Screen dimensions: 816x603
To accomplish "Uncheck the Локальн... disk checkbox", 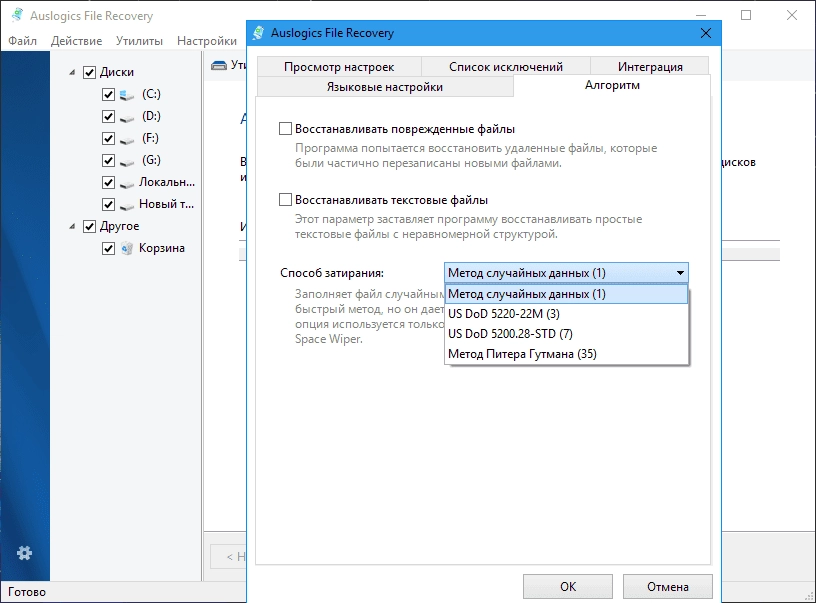I will coord(108,183).
